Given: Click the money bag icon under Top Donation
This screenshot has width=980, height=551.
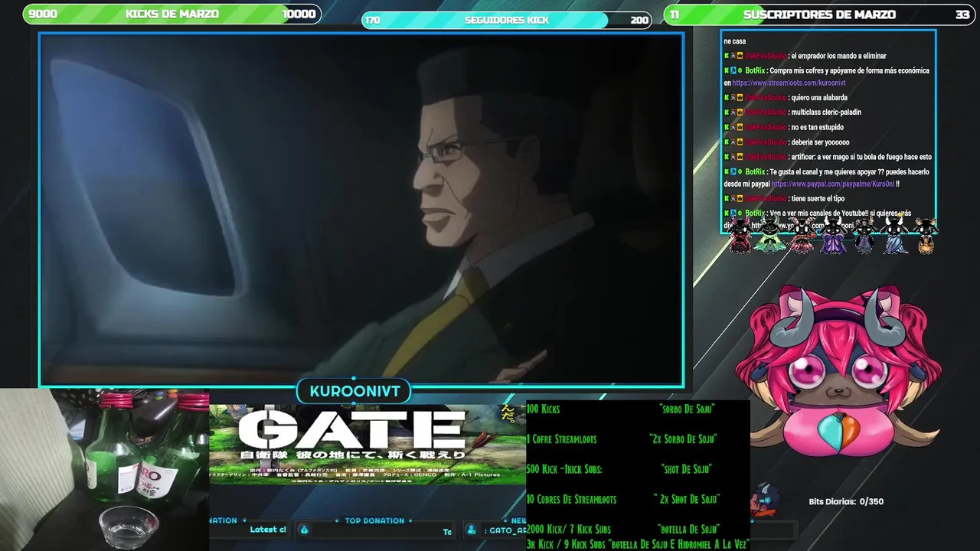Looking at the screenshot, I should [x=304, y=530].
